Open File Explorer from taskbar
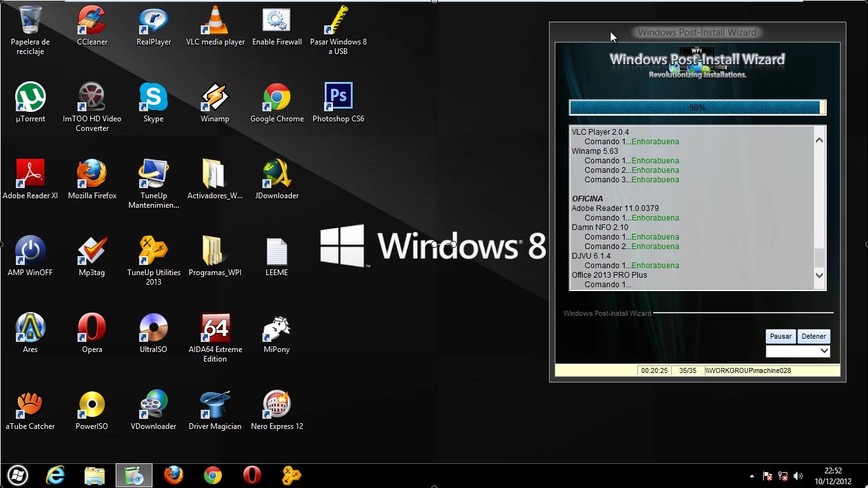The width and height of the screenshot is (868, 488). [95, 475]
